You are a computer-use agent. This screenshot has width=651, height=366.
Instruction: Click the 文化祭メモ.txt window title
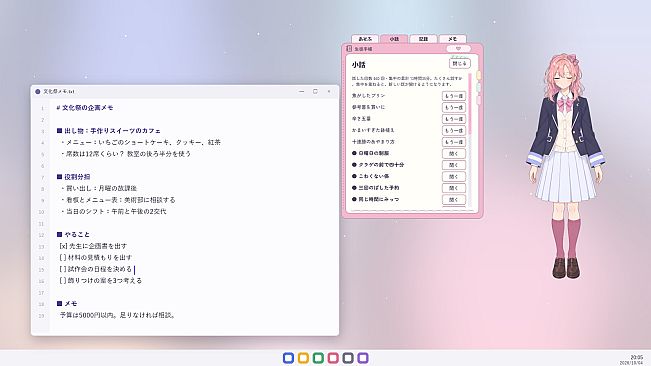[59, 91]
